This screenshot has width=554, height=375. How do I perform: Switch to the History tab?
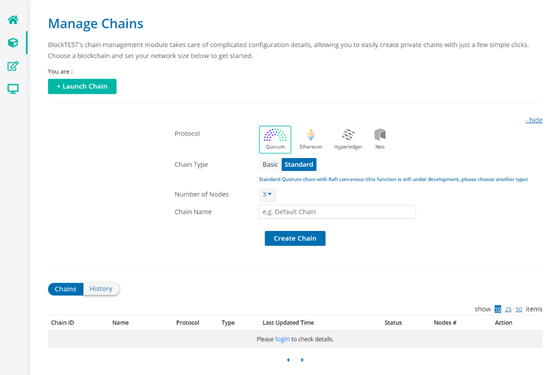pyautogui.click(x=101, y=289)
